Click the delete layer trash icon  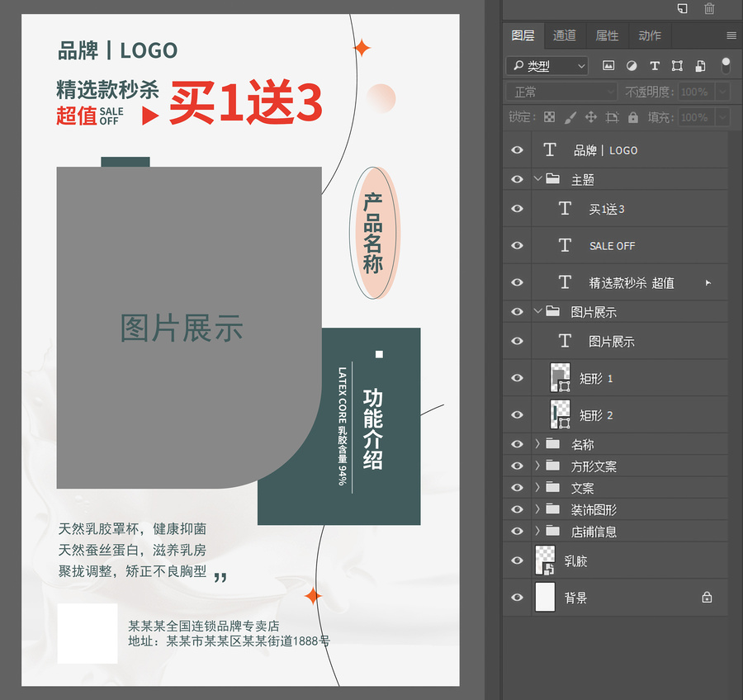[709, 8]
